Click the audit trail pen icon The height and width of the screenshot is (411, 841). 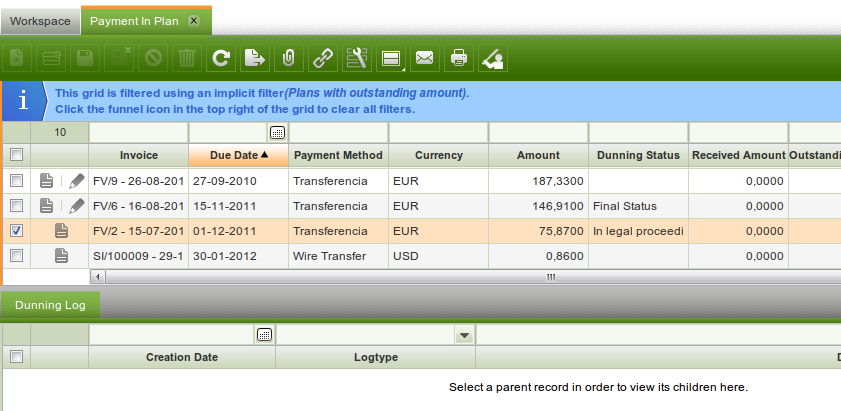pyautogui.click(x=492, y=58)
